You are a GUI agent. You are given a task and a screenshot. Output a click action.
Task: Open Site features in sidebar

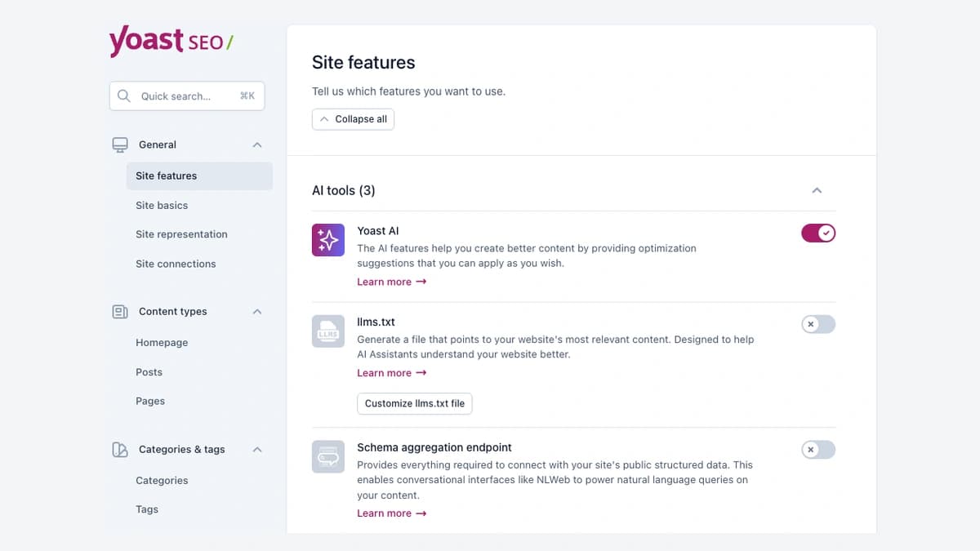click(x=199, y=176)
